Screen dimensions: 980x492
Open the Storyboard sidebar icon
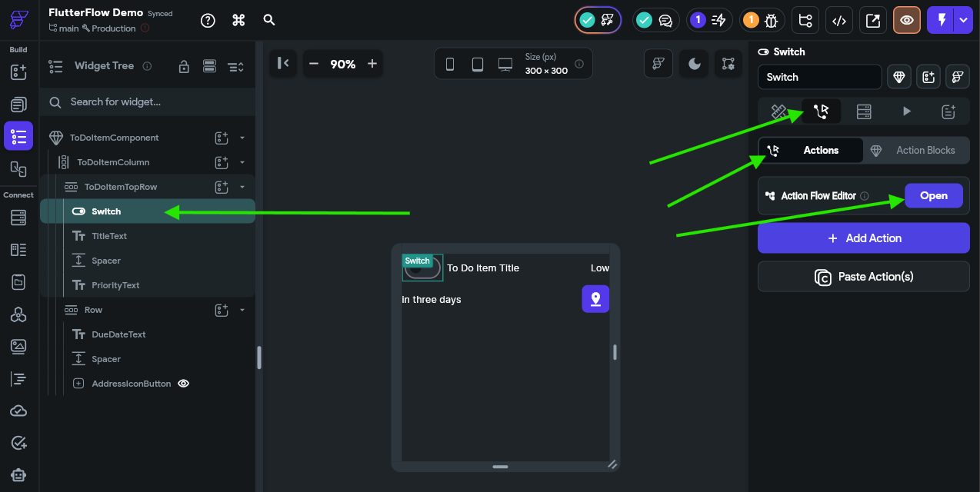tap(18, 168)
